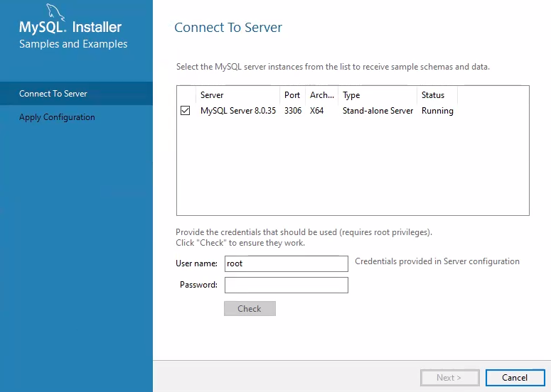The width and height of the screenshot is (551, 392).
Task: Click the Samples and Examples subtitle
Action: pos(73,44)
